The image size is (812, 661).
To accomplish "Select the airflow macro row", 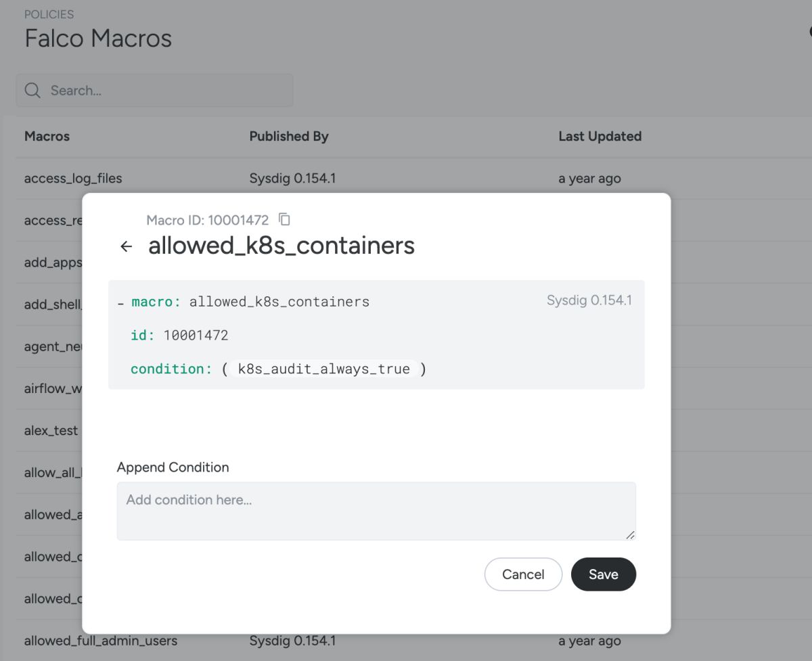I will click(53, 388).
